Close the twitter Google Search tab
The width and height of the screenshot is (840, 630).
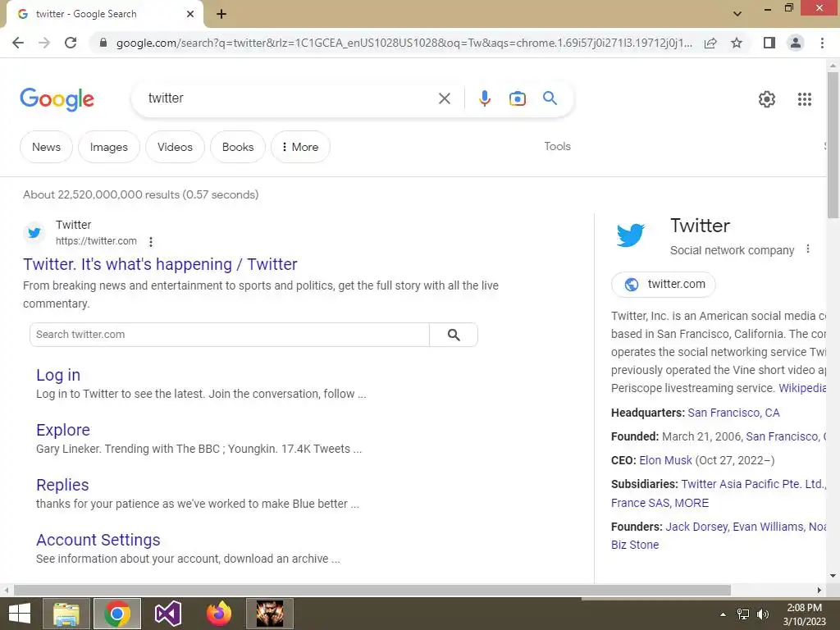tap(190, 15)
